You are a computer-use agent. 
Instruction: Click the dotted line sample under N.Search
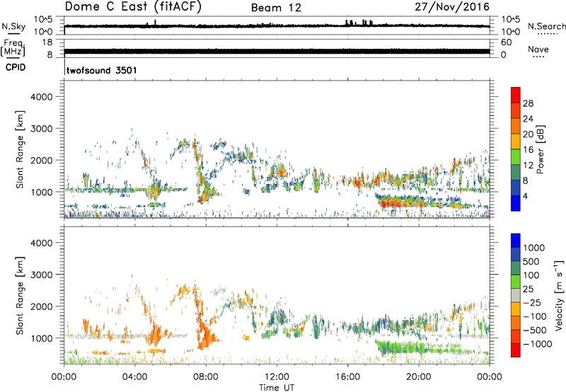pos(548,34)
